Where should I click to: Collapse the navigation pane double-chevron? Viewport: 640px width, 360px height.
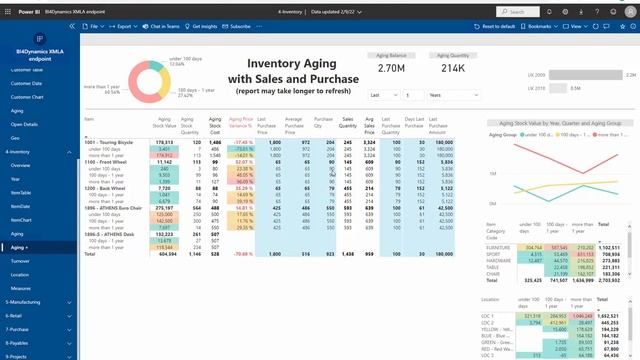coord(72,26)
